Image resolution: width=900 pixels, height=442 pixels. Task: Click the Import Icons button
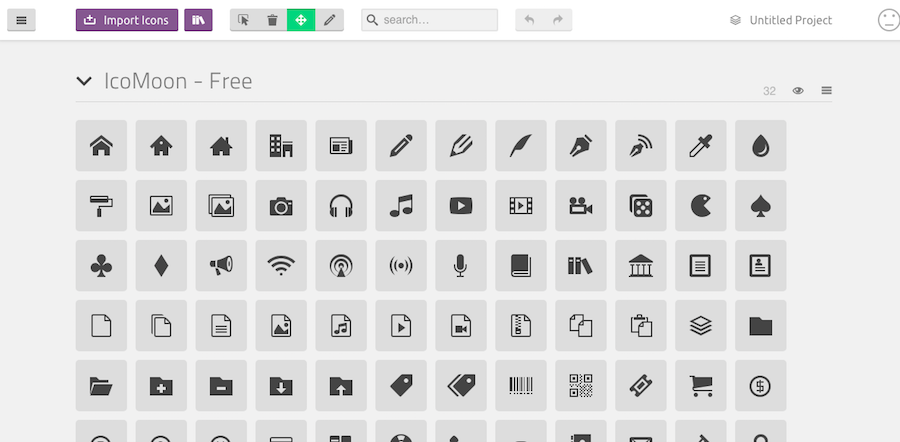click(x=127, y=20)
